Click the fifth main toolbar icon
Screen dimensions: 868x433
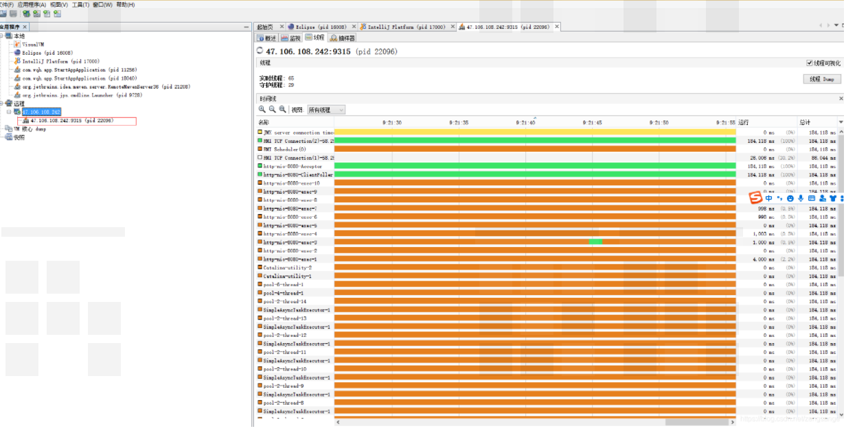coord(47,13)
